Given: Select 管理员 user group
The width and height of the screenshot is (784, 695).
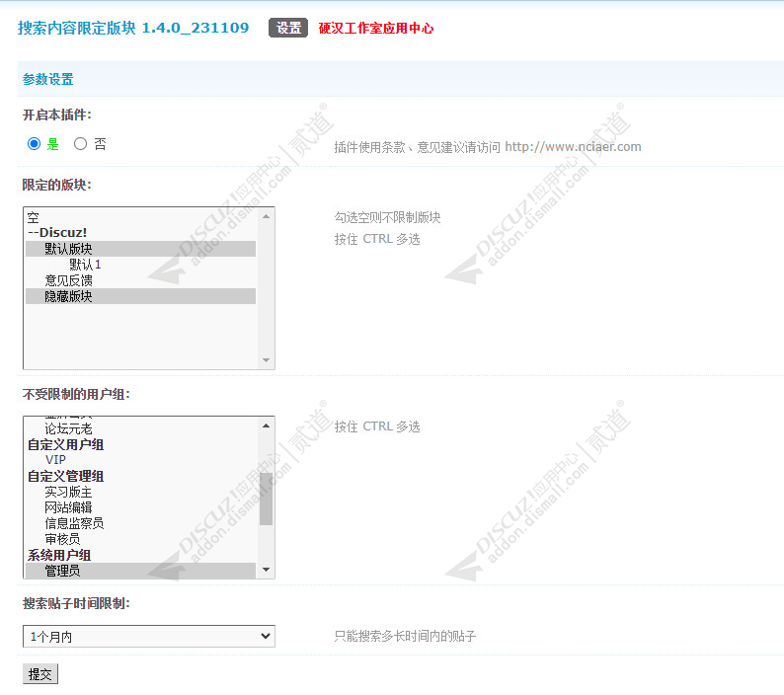Looking at the screenshot, I should (x=140, y=571).
